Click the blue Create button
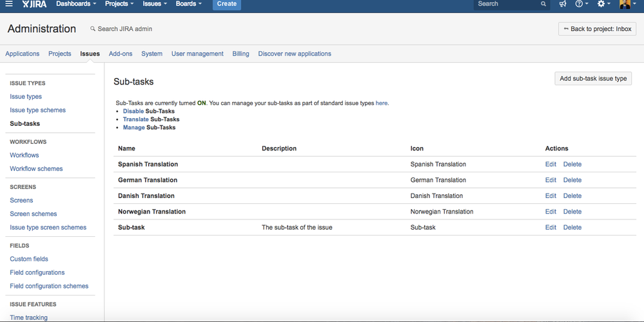The image size is (644, 322). 227,4
